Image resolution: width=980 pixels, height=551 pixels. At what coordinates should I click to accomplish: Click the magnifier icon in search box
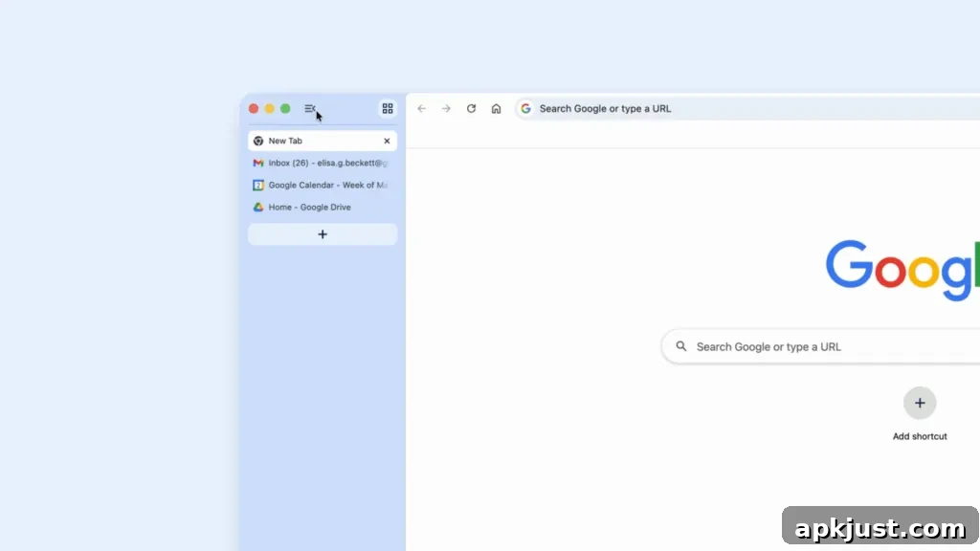click(x=681, y=346)
